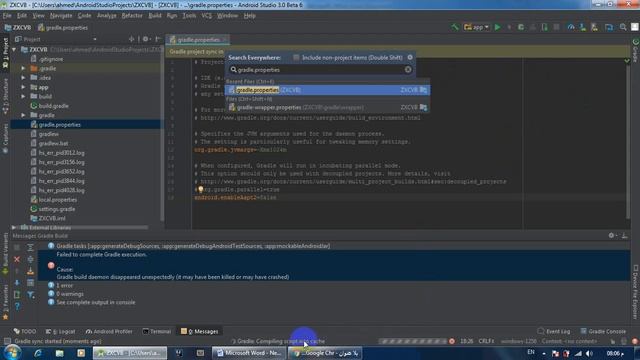This screenshot has height=360, width=640.
Task: Open the Logcat tool window tab
Action: click(60, 331)
